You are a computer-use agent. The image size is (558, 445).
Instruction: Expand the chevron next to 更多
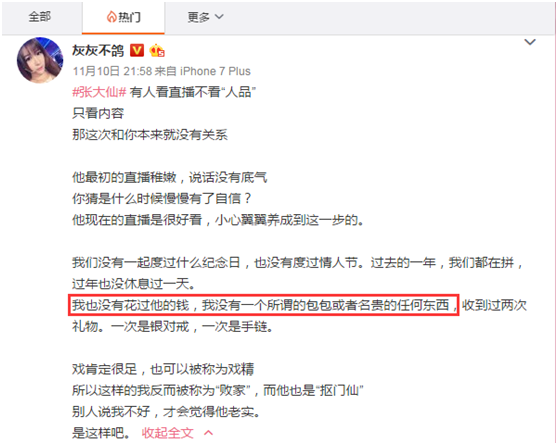pyautogui.click(x=219, y=17)
